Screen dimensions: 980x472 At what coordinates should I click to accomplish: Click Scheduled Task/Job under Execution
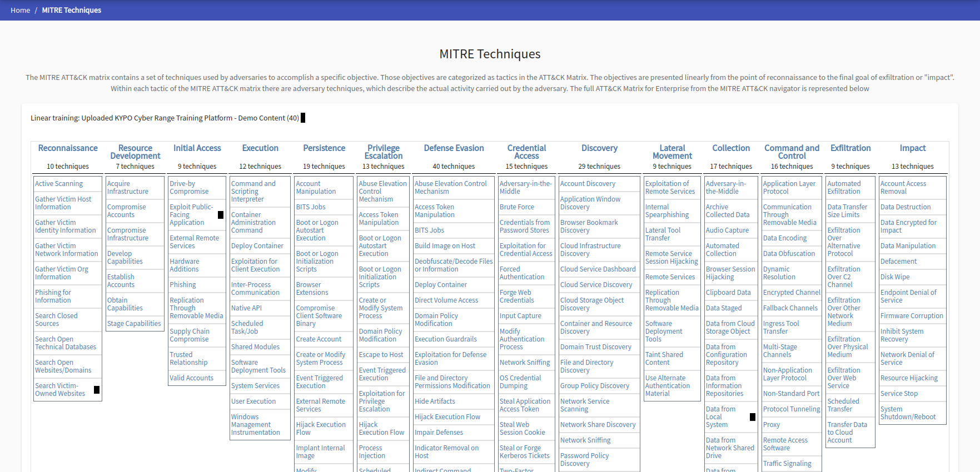pyautogui.click(x=247, y=328)
